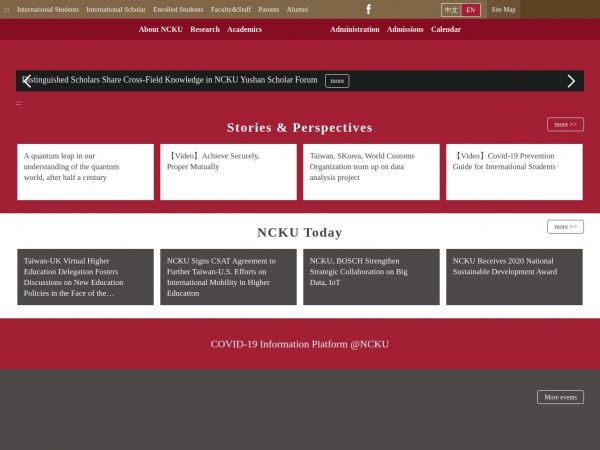Open Taiwan, SKorea World Customs card

pyautogui.click(x=371, y=172)
